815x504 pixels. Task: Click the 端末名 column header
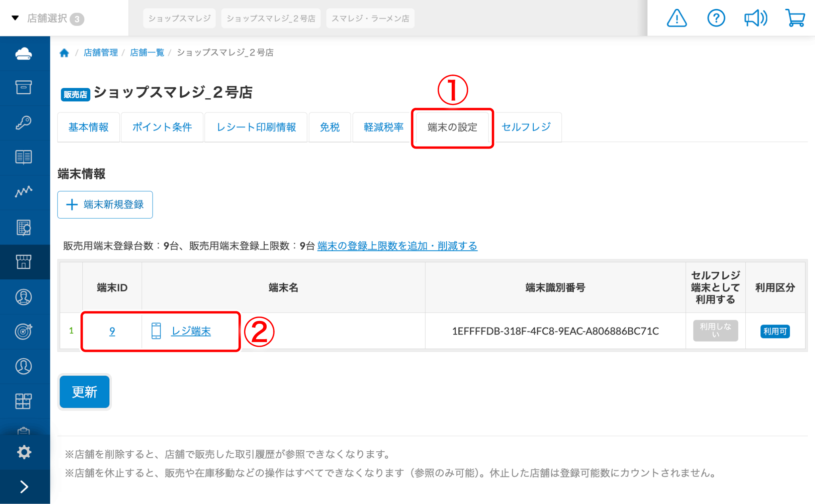283,288
